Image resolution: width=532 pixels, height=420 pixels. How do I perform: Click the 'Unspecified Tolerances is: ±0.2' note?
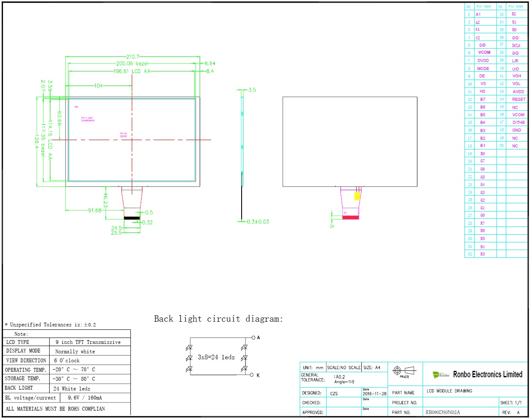point(50,325)
